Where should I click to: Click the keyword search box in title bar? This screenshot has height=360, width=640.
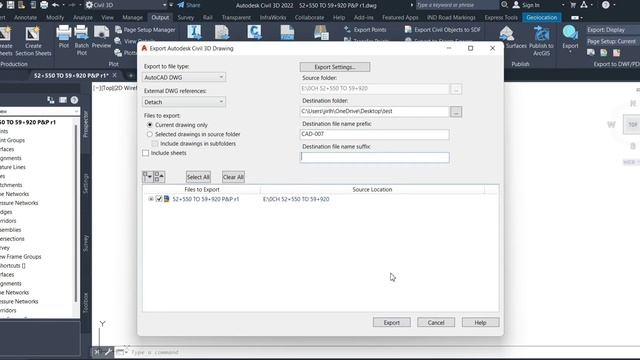coord(457,5)
